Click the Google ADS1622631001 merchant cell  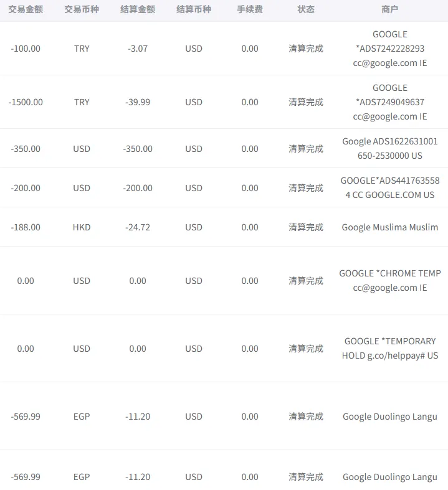pos(389,148)
